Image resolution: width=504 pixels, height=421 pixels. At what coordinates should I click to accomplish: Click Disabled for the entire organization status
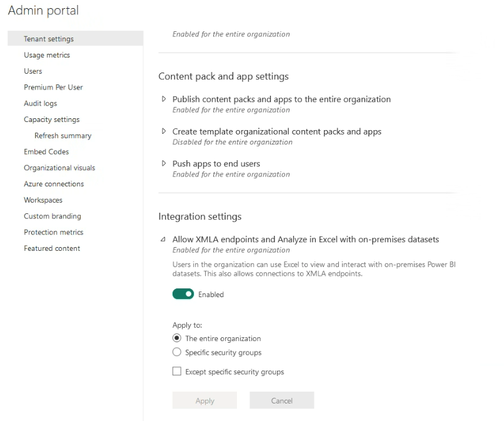233,142
